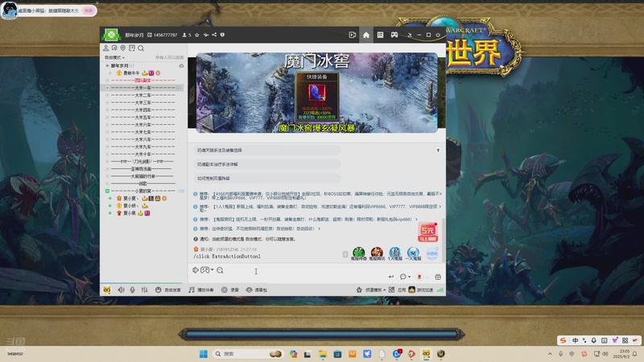Click the 5元 red coupon badge

tap(427, 232)
